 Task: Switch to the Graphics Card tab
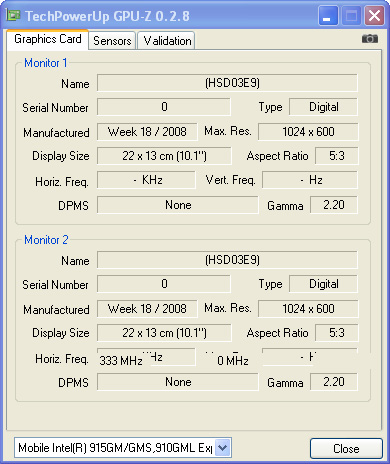click(48, 39)
